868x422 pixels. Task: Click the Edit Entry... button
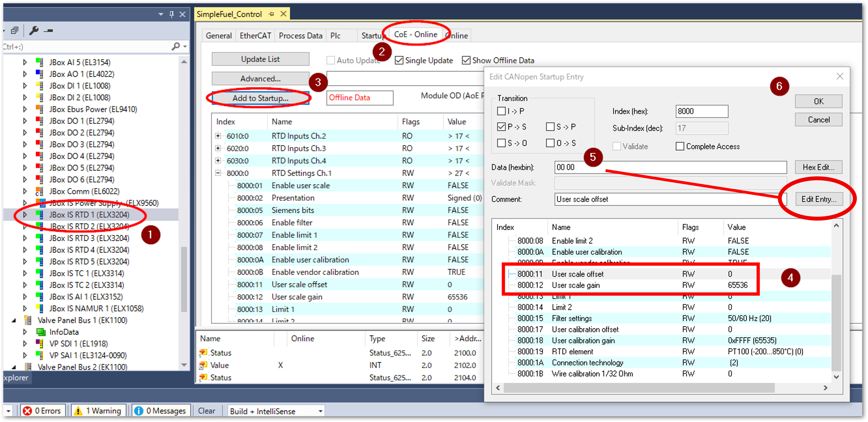coord(818,199)
